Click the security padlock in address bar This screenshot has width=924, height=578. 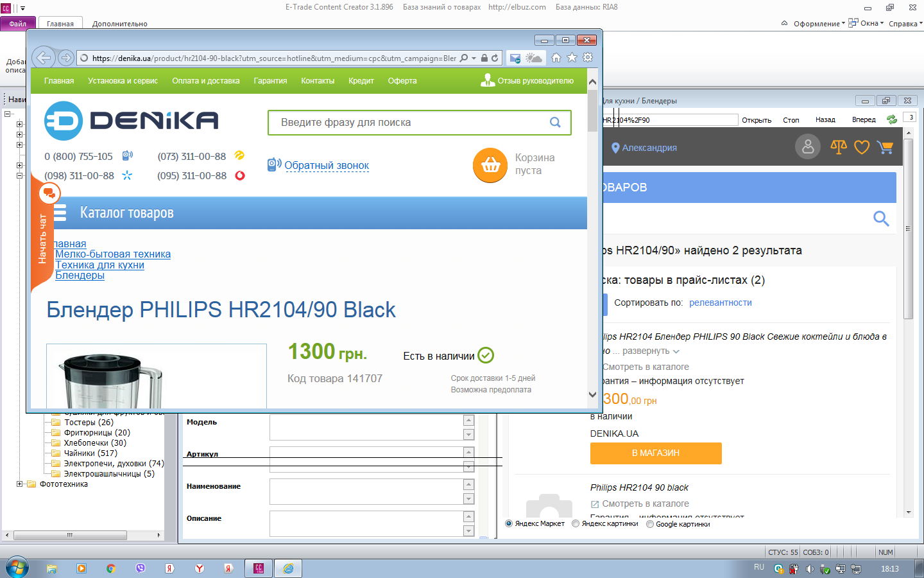(x=484, y=58)
